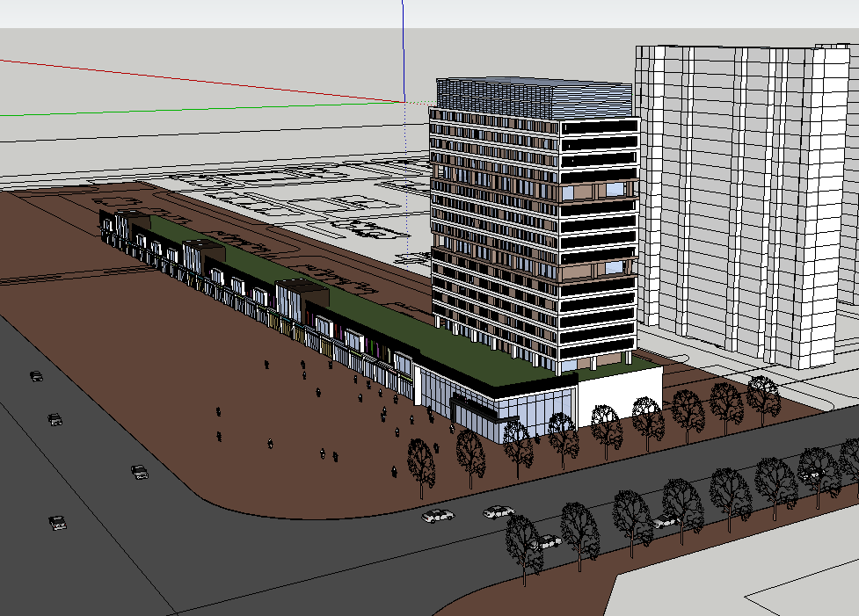Select the glass entrance lobby at podium corner
The height and width of the screenshot is (616, 859).
point(496,403)
